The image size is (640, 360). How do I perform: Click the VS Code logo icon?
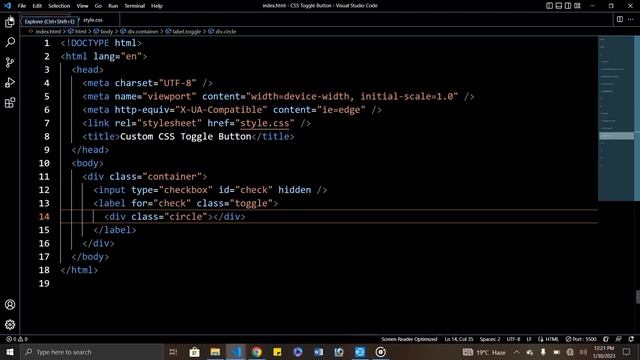pyautogui.click(x=7, y=6)
